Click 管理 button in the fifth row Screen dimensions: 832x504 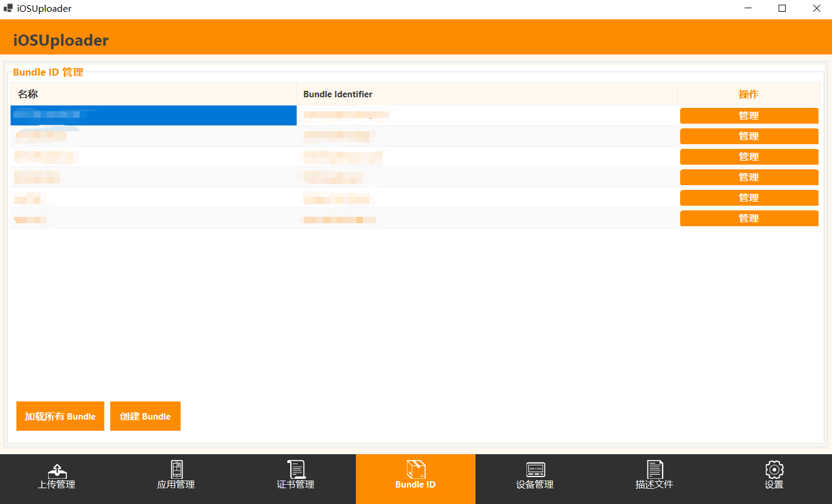[749, 197]
